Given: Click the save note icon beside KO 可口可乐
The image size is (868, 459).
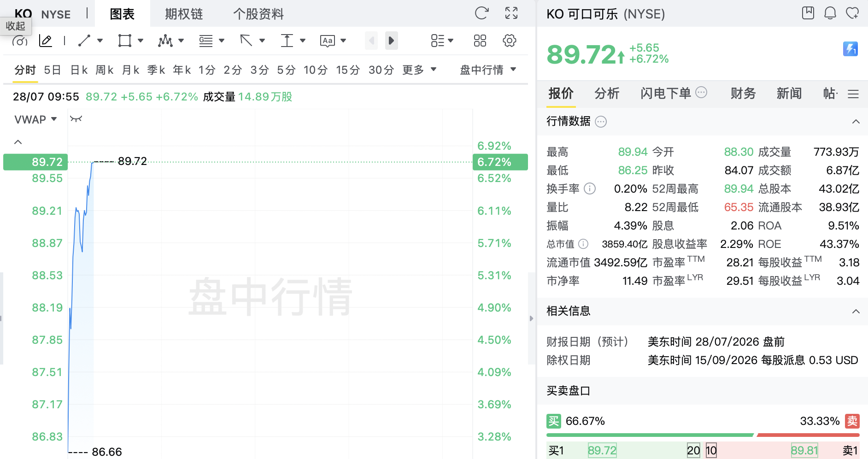Looking at the screenshot, I should (808, 13).
